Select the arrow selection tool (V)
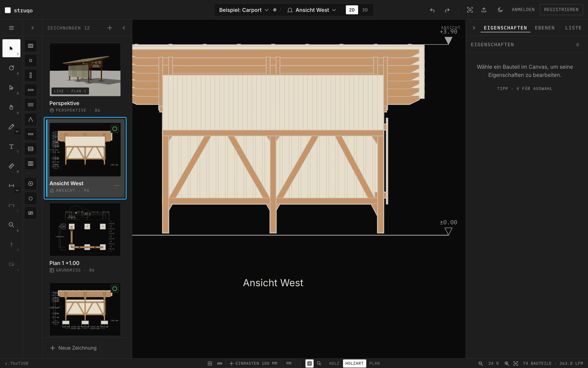This screenshot has height=368, width=588. (x=11, y=48)
